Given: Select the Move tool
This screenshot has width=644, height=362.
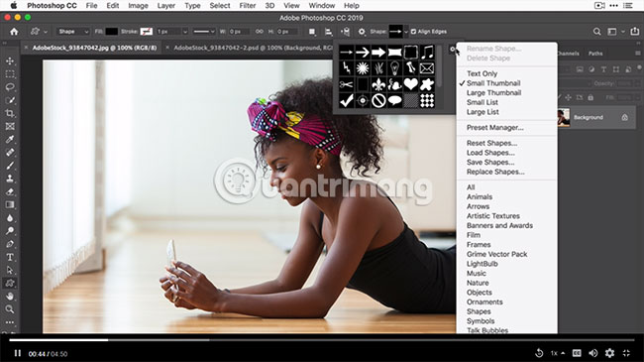Looking at the screenshot, I should [10, 60].
